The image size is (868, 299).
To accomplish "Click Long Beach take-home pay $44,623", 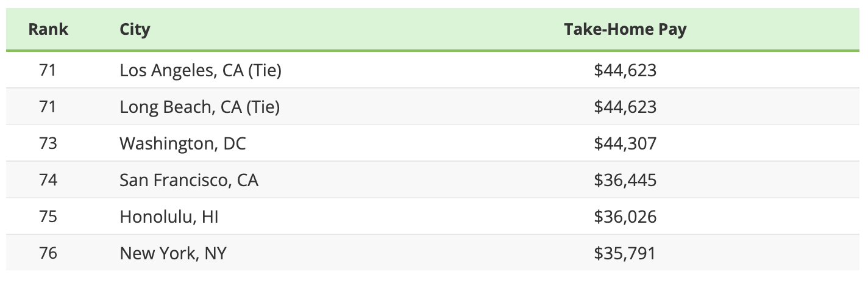I will click(x=625, y=107).
